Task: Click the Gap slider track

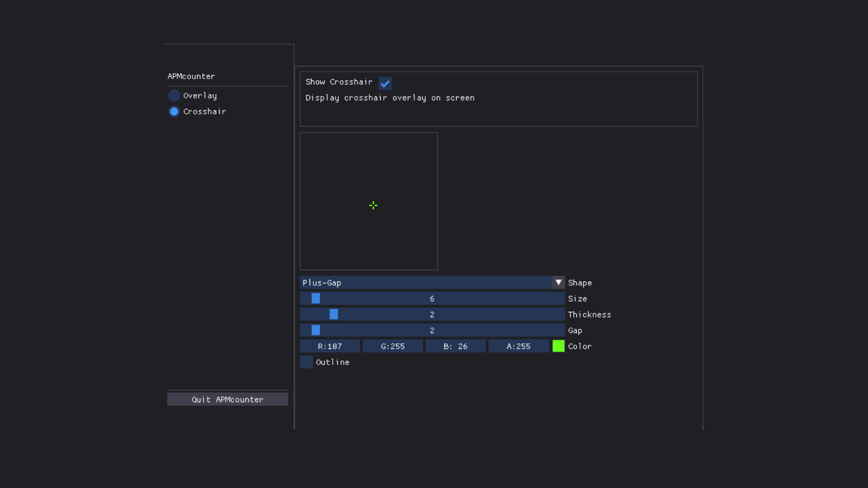Action: (432, 330)
